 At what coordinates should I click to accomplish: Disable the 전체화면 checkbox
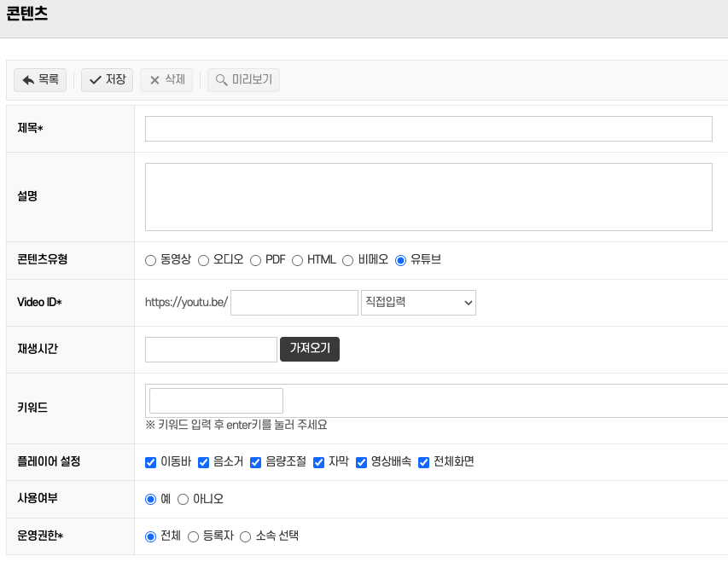424,462
